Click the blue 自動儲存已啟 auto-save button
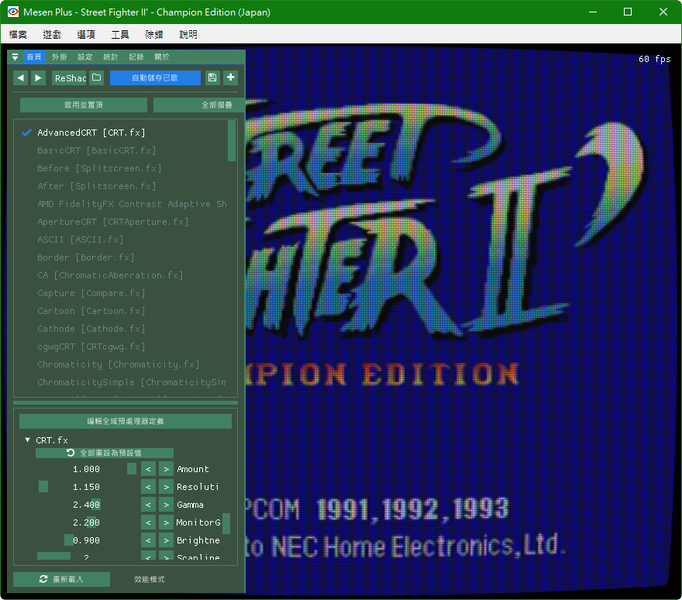The height and width of the screenshot is (600, 682). tap(155, 78)
